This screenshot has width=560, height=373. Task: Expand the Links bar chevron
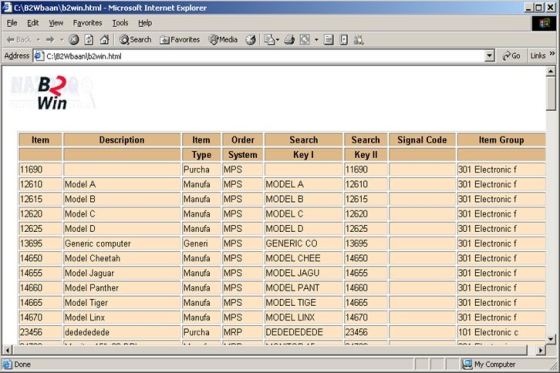click(552, 54)
